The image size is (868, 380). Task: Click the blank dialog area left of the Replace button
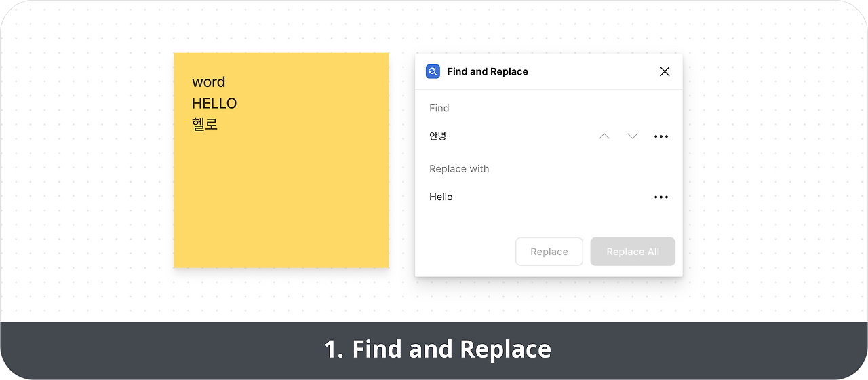(465, 252)
